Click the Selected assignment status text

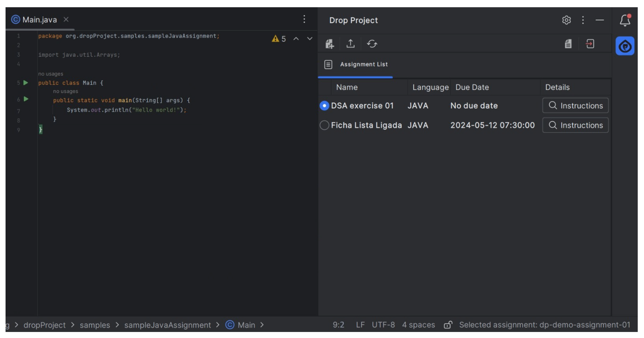544,325
